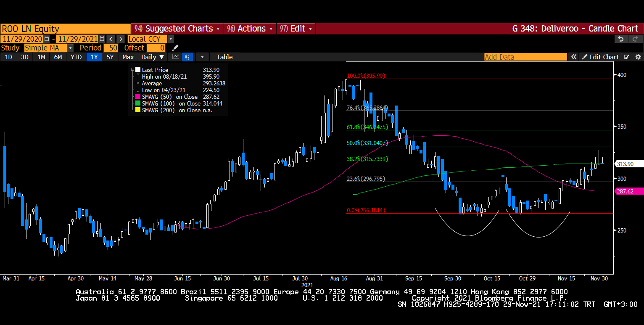Select the 1Y range tab
Image resolution: width=644 pixels, height=325 pixels.
94,57
